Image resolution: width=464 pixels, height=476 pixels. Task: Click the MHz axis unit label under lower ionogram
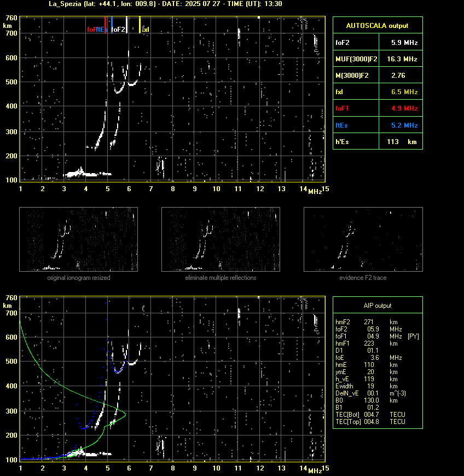pos(315,471)
